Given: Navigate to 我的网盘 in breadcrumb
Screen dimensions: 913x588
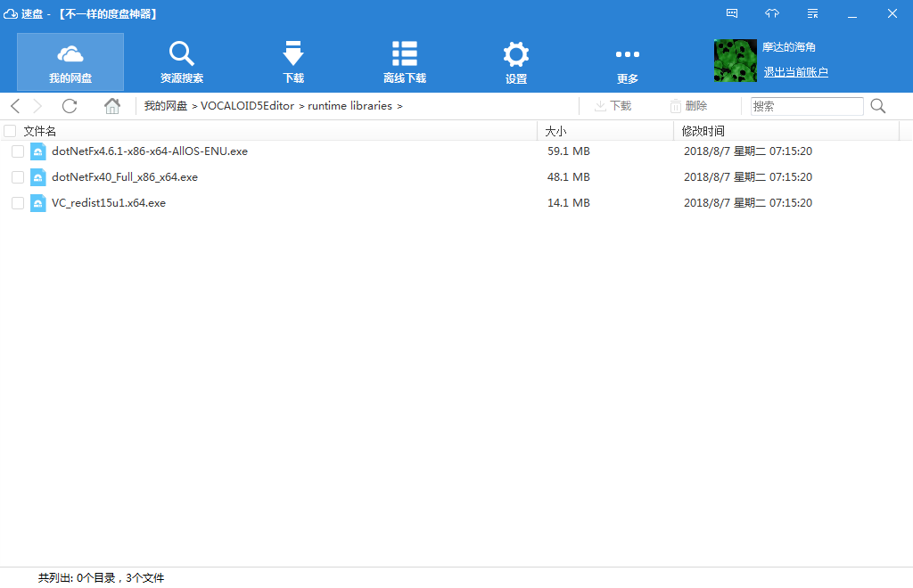Looking at the screenshot, I should point(166,106).
